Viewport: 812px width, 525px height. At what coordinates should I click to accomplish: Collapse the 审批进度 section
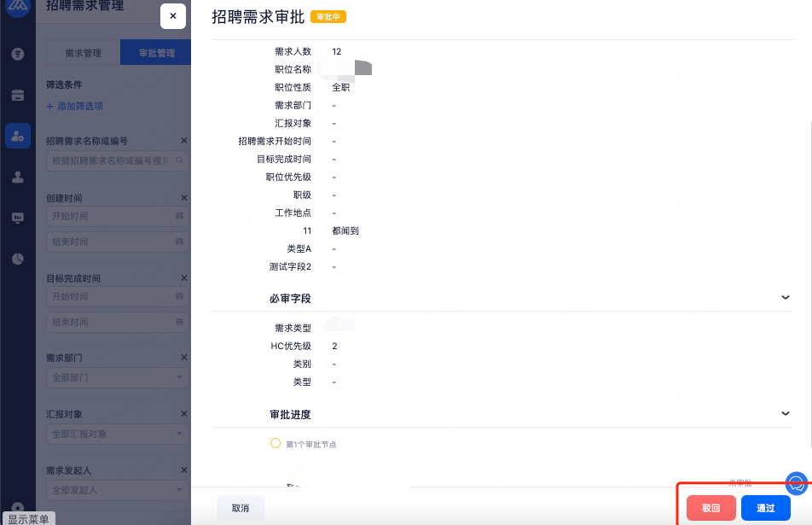[x=785, y=414]
